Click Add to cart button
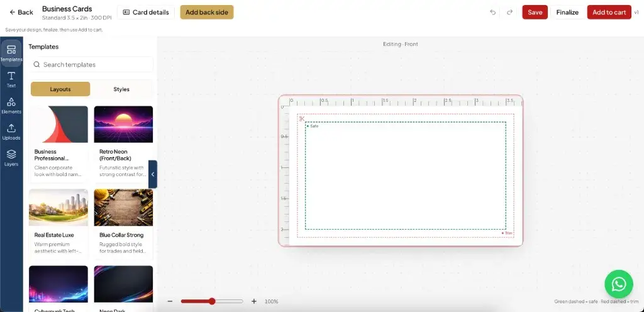Screen dimensions: 644x312 point(609,13)
